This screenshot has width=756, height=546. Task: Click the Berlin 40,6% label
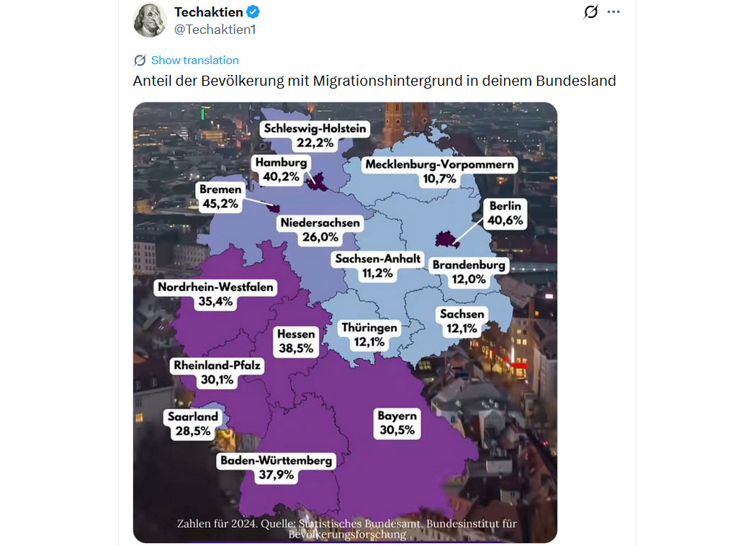point(505,213)
